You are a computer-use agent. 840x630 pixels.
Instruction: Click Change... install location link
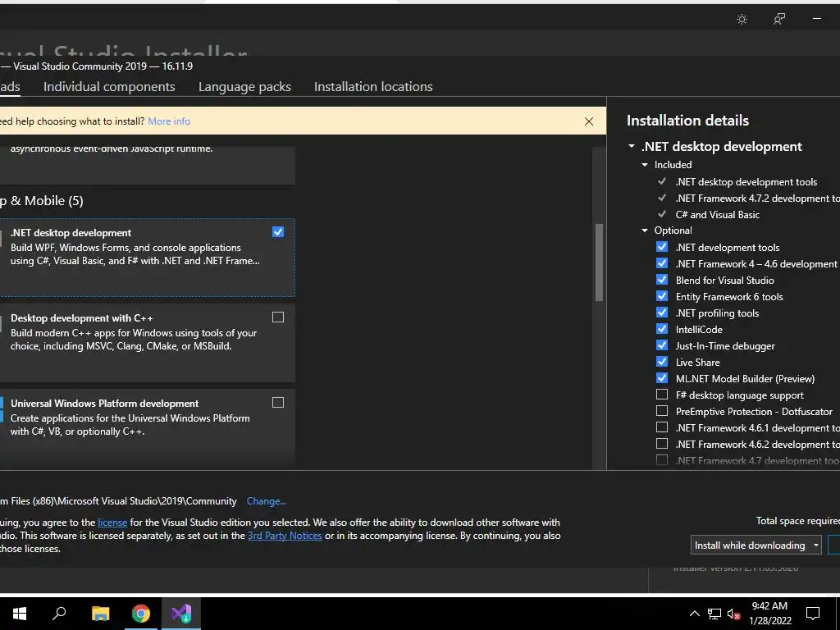(x=267, y=501)
